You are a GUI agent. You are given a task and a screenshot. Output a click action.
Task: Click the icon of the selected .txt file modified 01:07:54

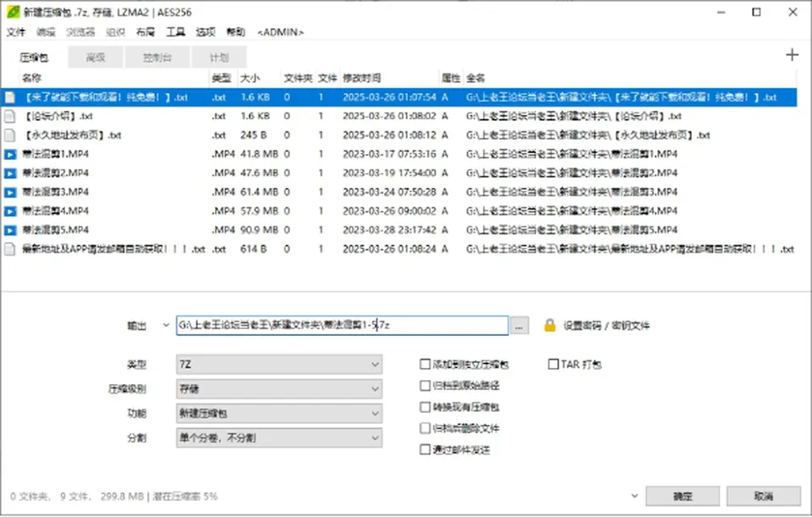10,96
